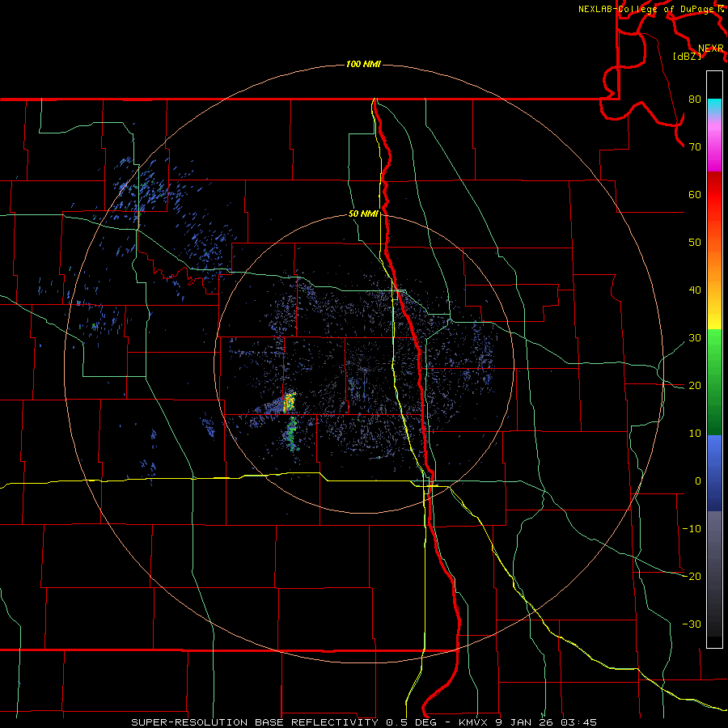Pick the red segment of the color bar
The height and width of the screenshot is (728, 728).
pyautogui.click(x=714, y=195)
